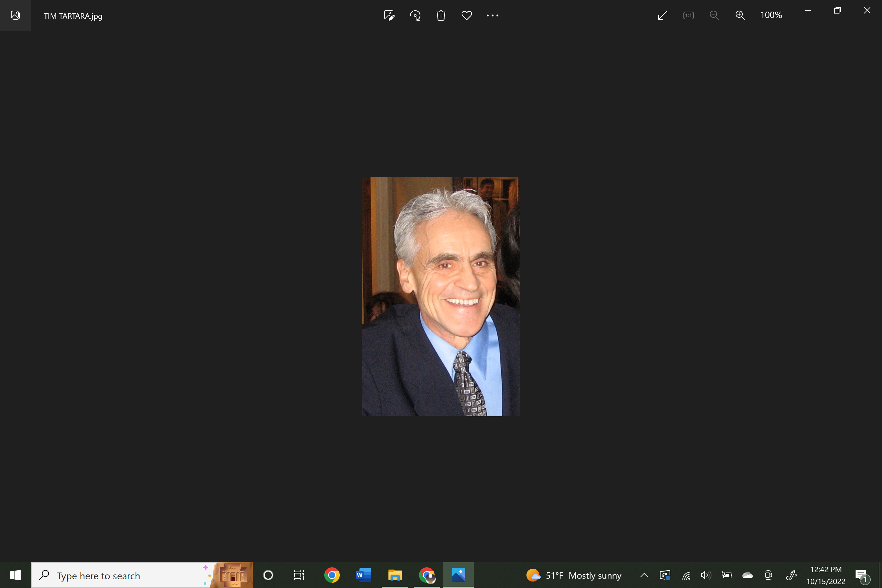Expand hidden system tray icons chevron
Screen dimensions: 882x588
[x=644, y=575]
